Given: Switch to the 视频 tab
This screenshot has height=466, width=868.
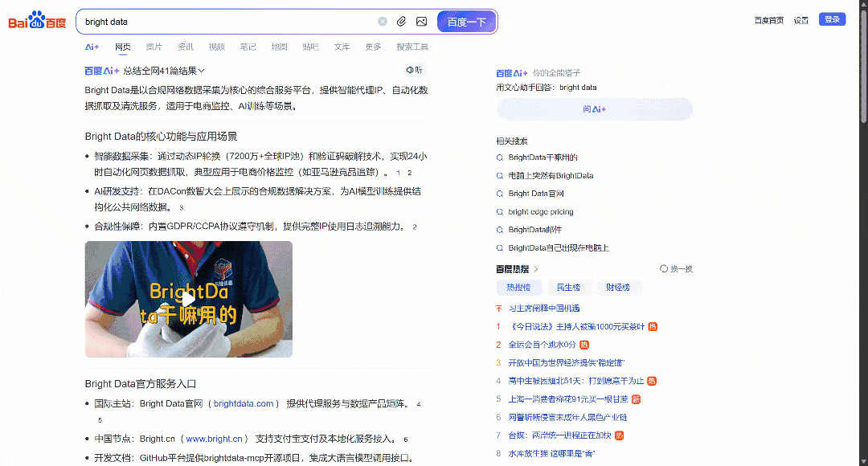Looking at the screenshot, I should (x=216, y=47).
